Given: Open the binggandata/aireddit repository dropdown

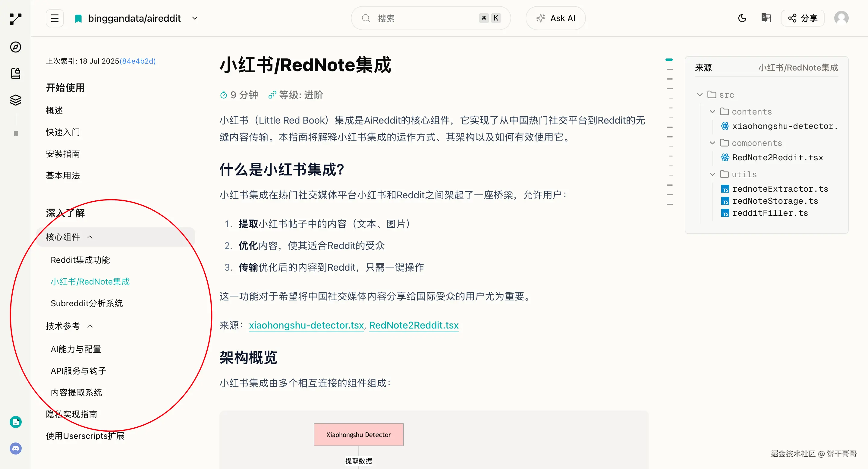Looking at the screenshot, I should 194,18.
